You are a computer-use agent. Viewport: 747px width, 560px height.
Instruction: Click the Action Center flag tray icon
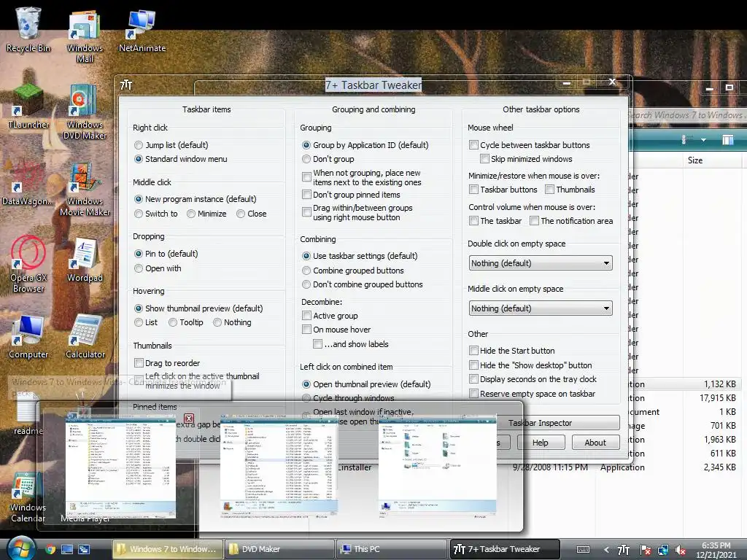click(646, 550)
